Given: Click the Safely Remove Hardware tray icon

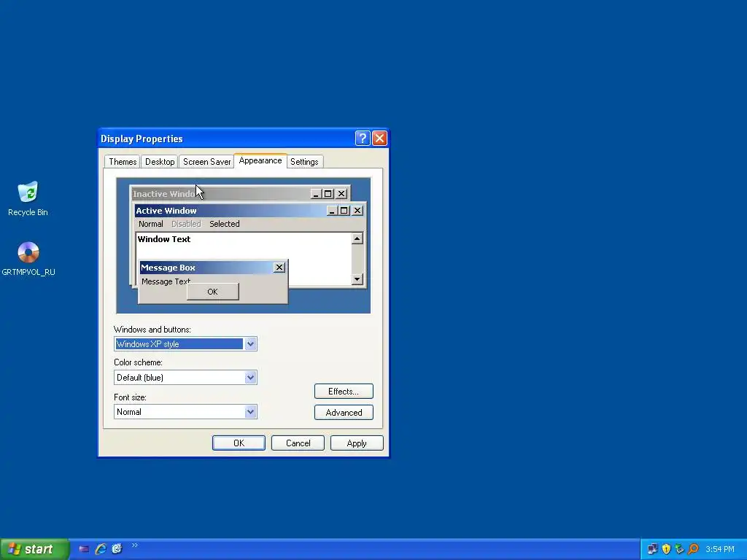Looking at the screenshot, I should tap(679, 549).
